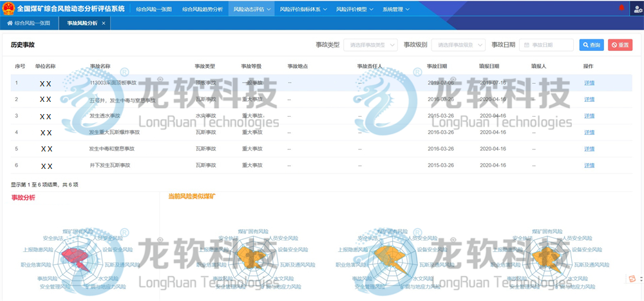Image resolution: width=644 pixels, height=301 pixels.
Task: Switch to the 综合风险一张图 tab
Action: pyautogui.click(x=32, y=23)
